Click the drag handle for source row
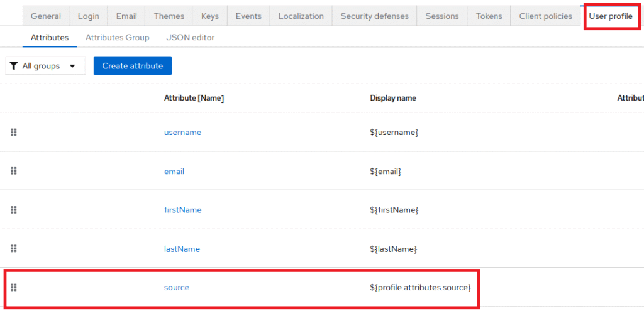 pos(14,288)
